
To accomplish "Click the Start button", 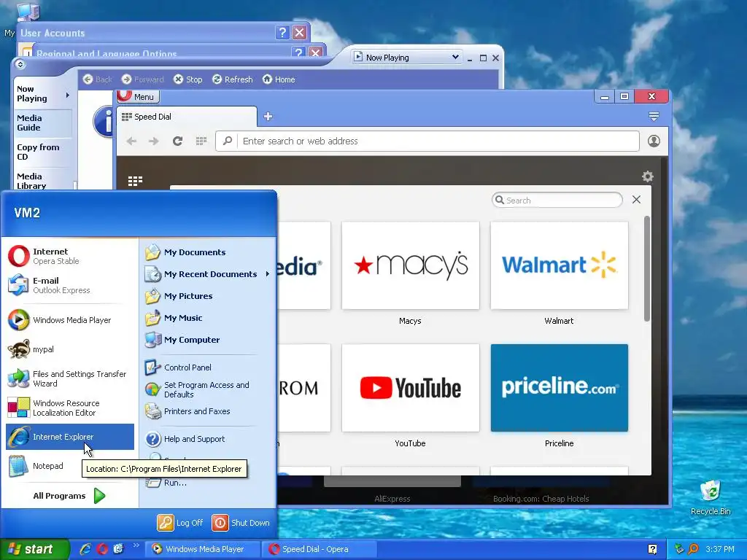I will (34, 549).
